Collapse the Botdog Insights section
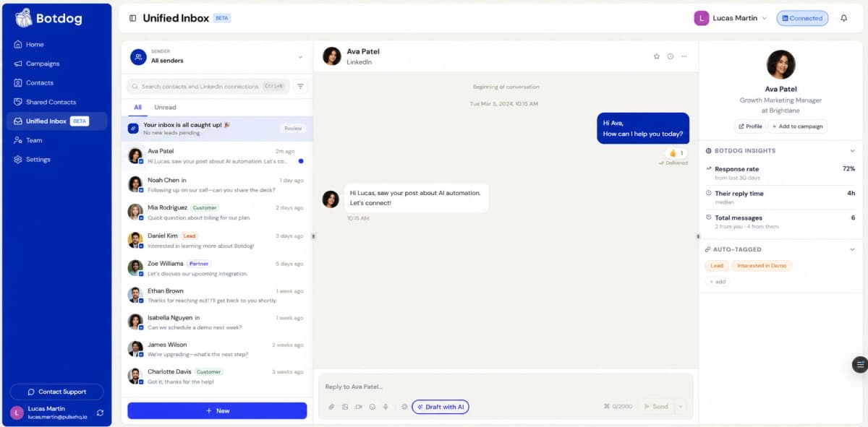The height and width of the screenshot is (427, 868). coord(852,150)
